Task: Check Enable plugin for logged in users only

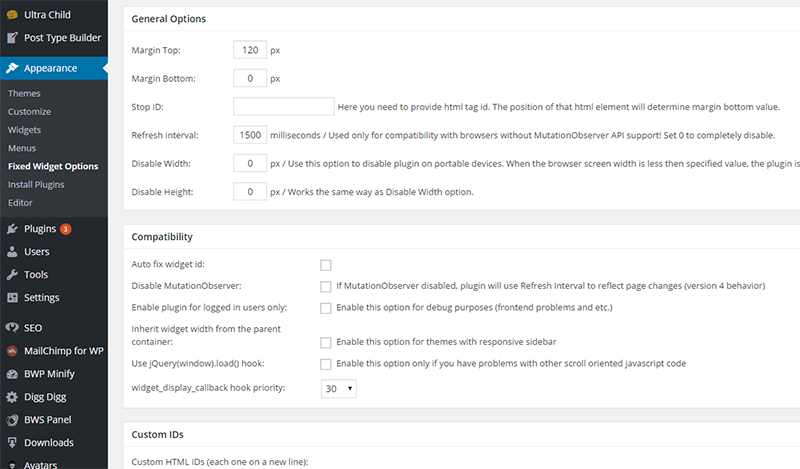Action: [x=326, y=308]
